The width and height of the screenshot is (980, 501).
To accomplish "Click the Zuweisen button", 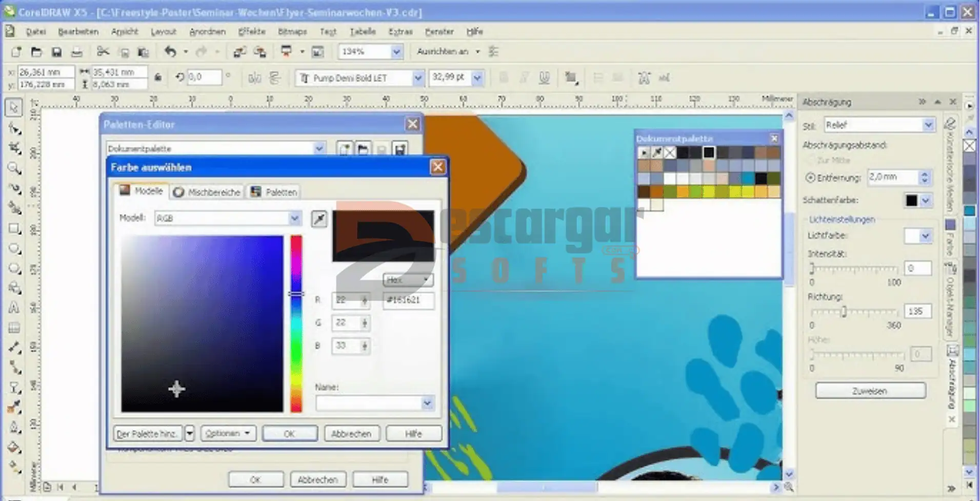I will pyautogui.click(x=870, y=391).
